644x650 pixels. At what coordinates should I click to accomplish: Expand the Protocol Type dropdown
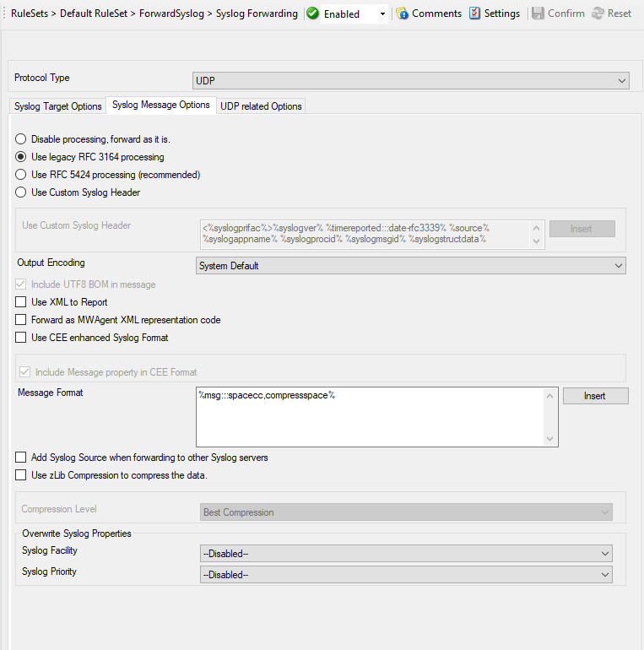click(411, 81)
